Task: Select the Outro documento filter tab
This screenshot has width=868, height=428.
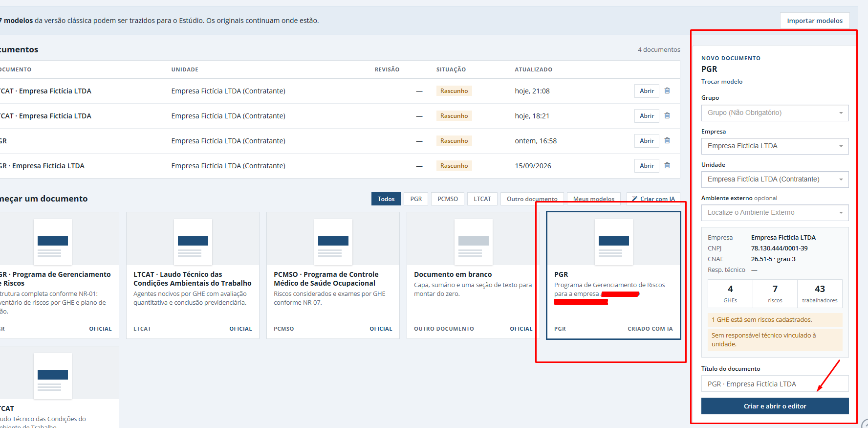Action: [x=532, y=199]
